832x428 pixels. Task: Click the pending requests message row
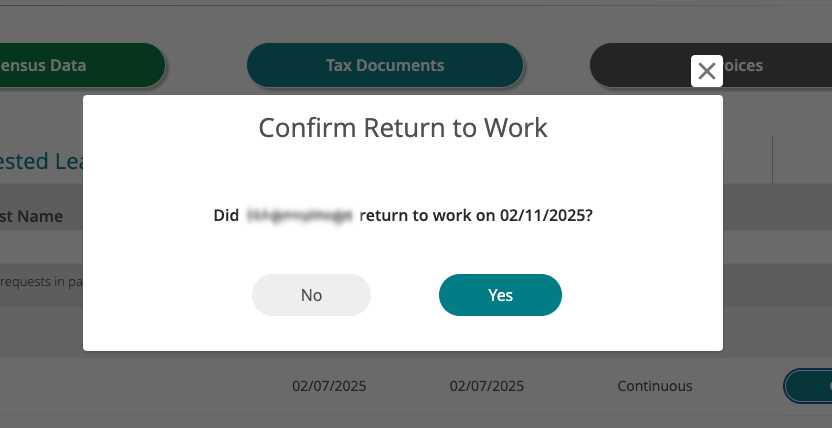point(40,282)
